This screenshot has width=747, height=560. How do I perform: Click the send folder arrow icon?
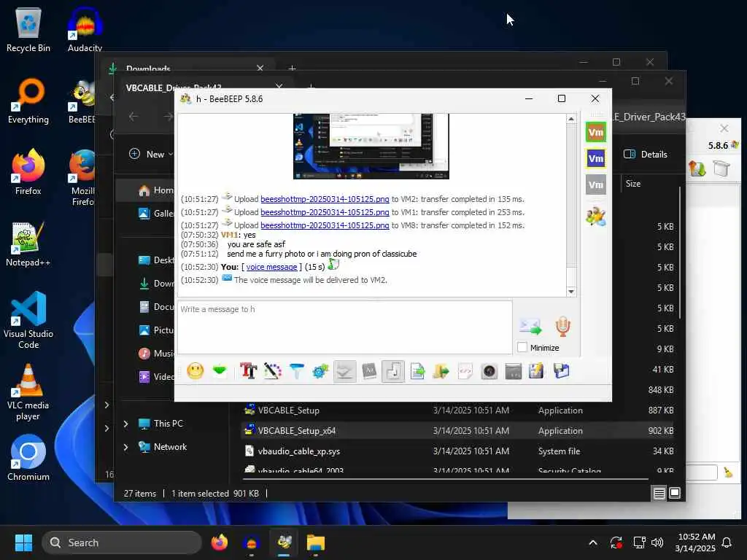(x=441, y=371)
